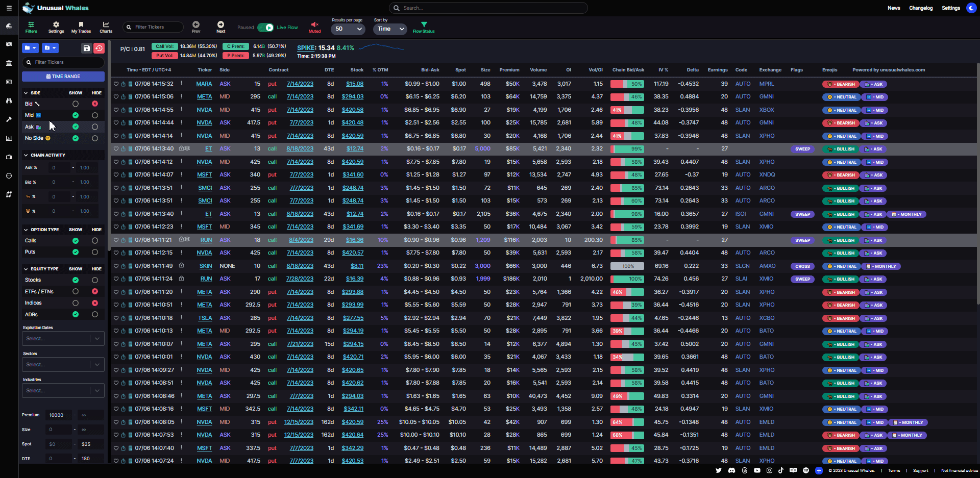Open the Spotify footer icon
The height and width of the screenshot is (478, 980).
pos(806,470)
